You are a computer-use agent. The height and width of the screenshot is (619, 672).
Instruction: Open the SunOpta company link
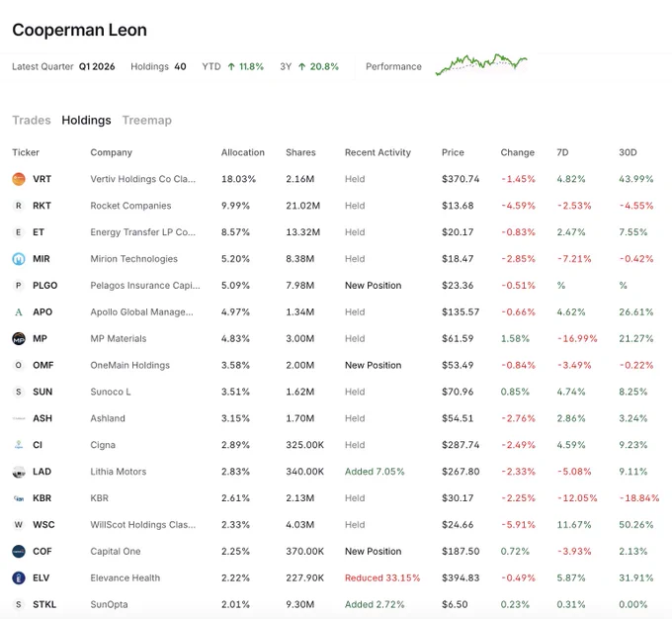pyautogui.click(x=109, y=604)
